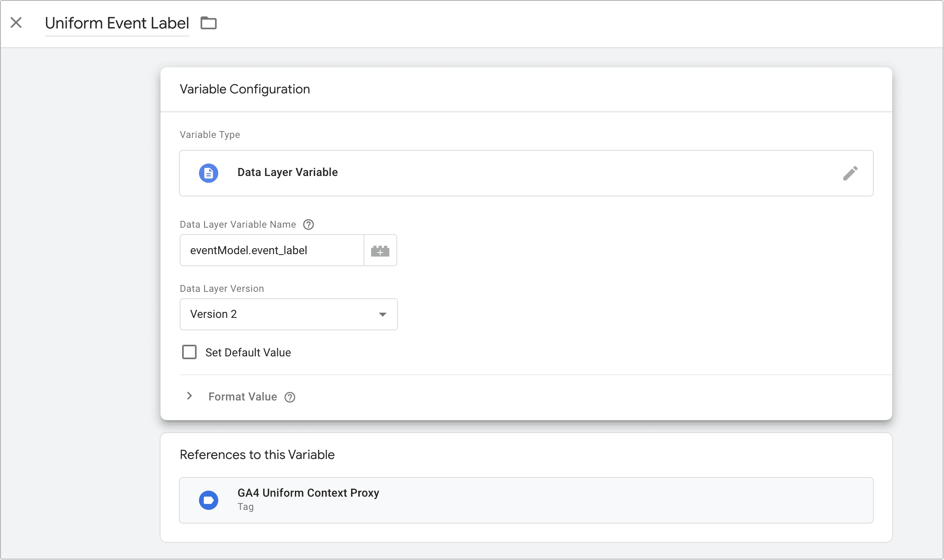Expand the Format Value section chevron
Screen dimensions: 944x560
pyautogui.click(x=190, y=396)
